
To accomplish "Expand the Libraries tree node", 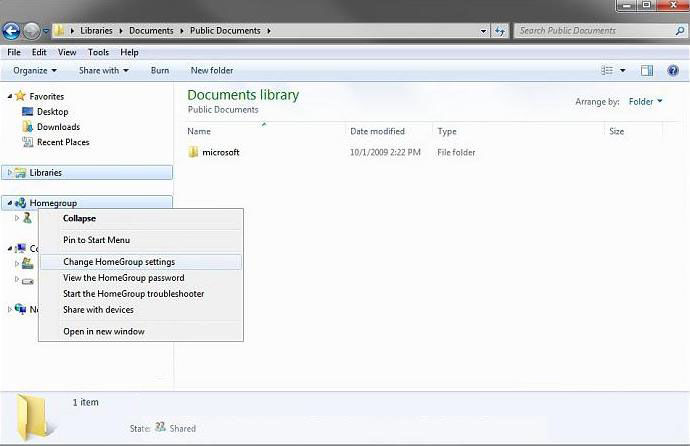I will coord(10,173).
